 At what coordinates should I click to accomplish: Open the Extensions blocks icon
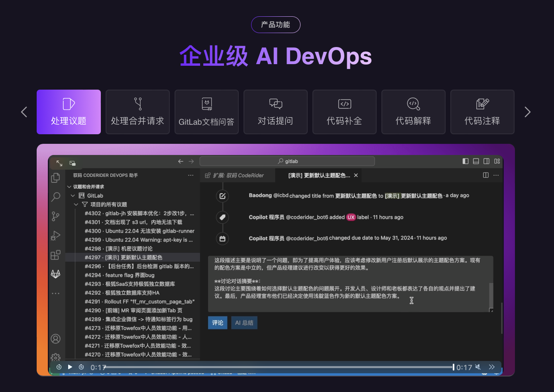[56, 255]
